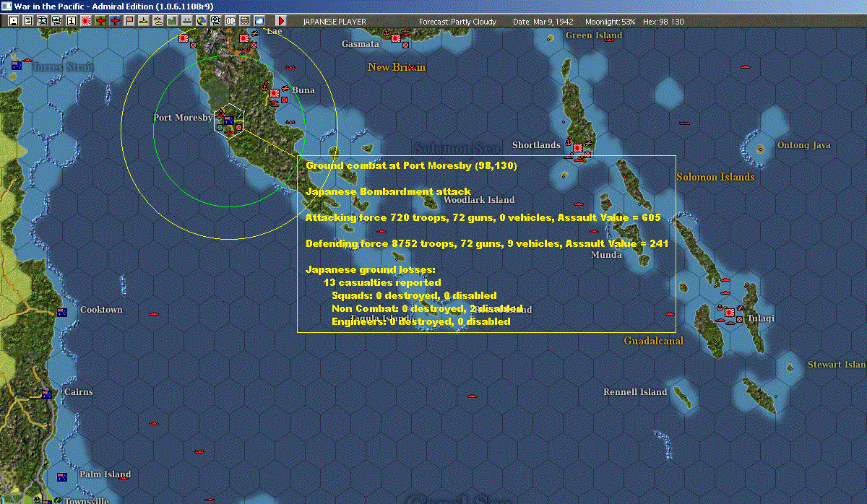Click the 'JAPANESE PLAYER' status text
867x504 pixels.
[334, 22]
